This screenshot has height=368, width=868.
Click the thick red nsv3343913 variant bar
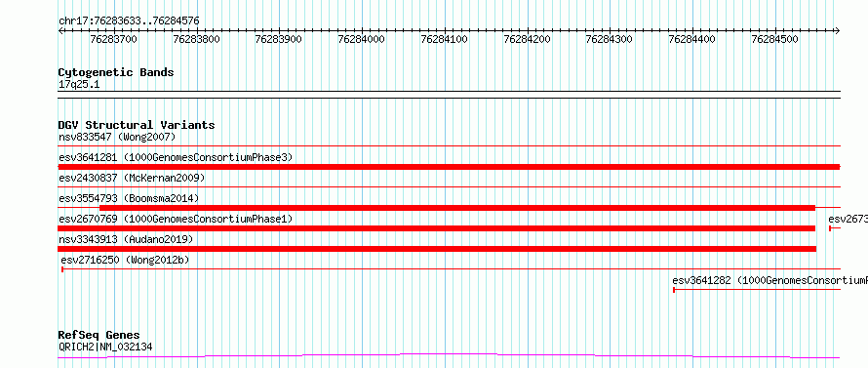pos(437,249)
